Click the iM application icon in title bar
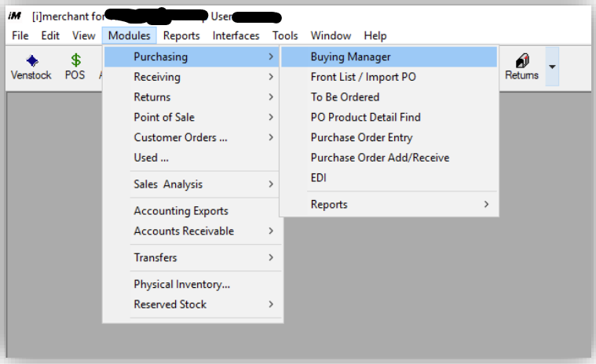 tap(14, 16)
